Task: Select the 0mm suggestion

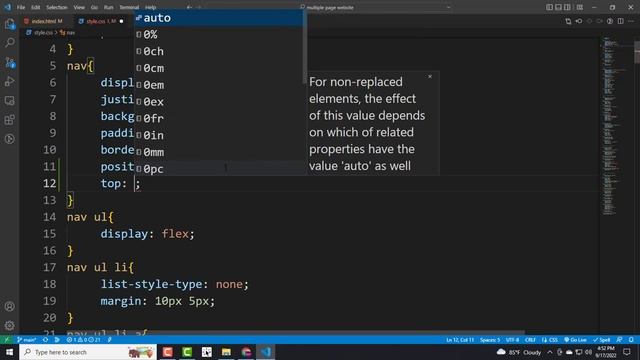Action: [x=219, y=152]
